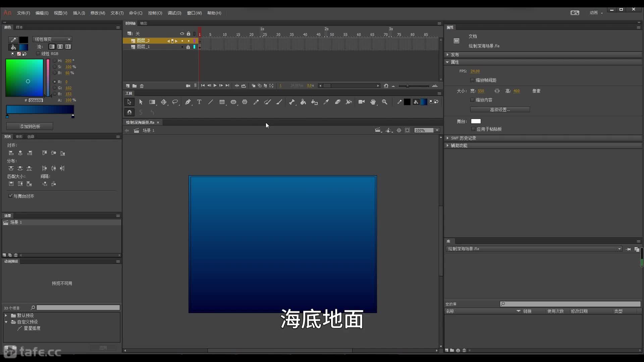The height and width of the screenshot is (362, 644).
Task: Toggle lock all layers padlock icon
Action: 189,34
